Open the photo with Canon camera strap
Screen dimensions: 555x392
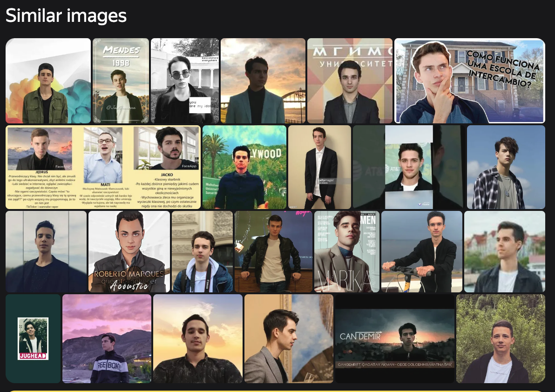[x=202, y=251]
